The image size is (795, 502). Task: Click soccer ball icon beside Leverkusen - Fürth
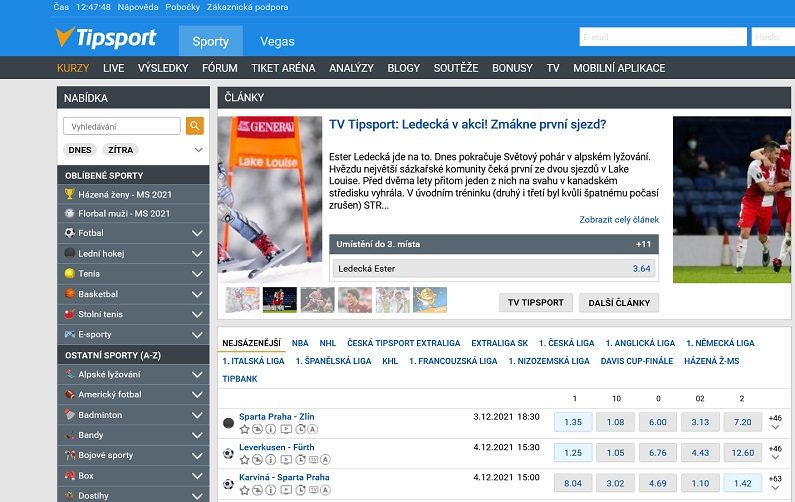pyautogui.click(x=229, y=453)
